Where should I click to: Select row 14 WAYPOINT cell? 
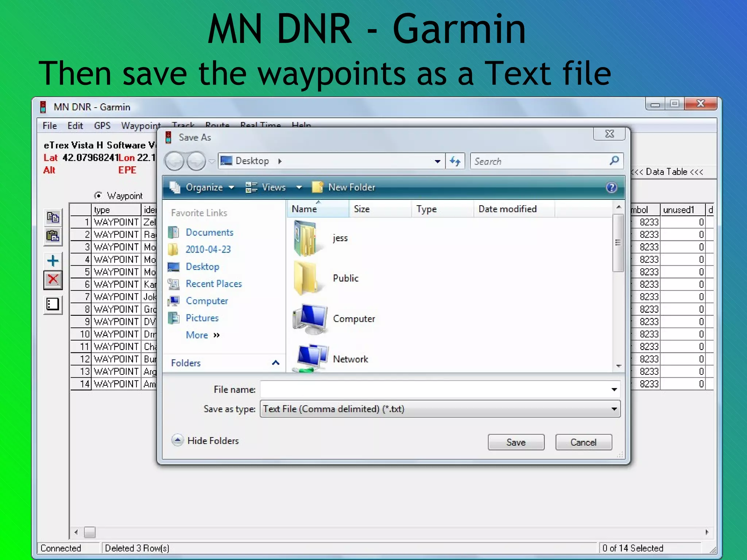(x=116, y=384)
